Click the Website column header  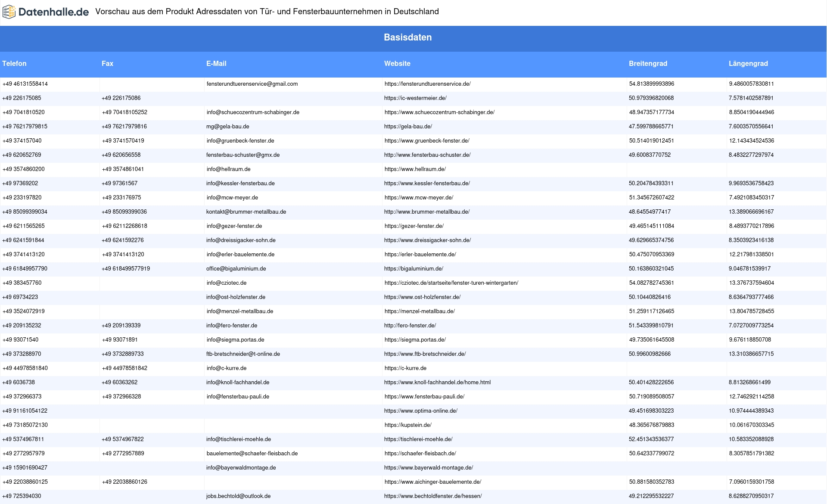[x=397, y=64]
